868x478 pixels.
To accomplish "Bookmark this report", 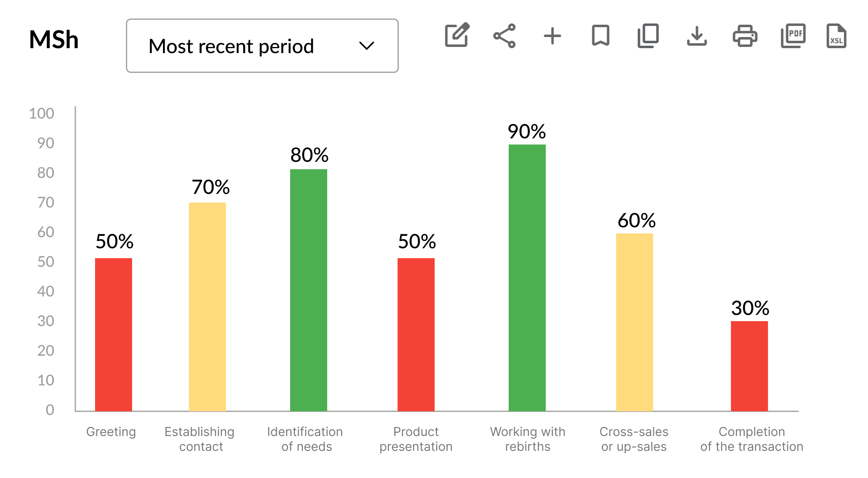I will [x=600, y=36].
